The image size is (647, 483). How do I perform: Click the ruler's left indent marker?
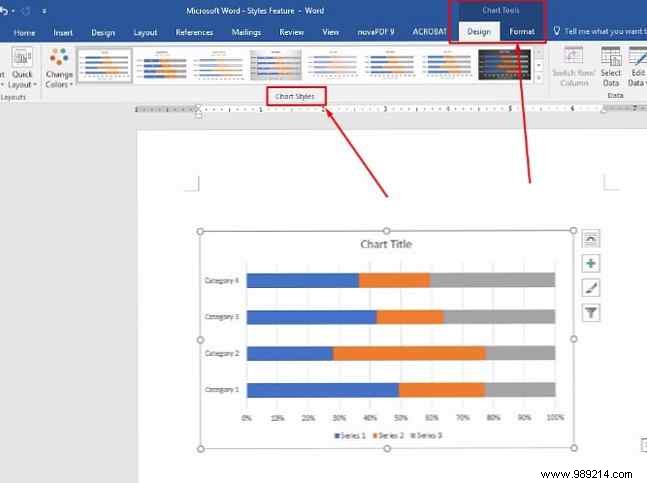coord(198,112)
